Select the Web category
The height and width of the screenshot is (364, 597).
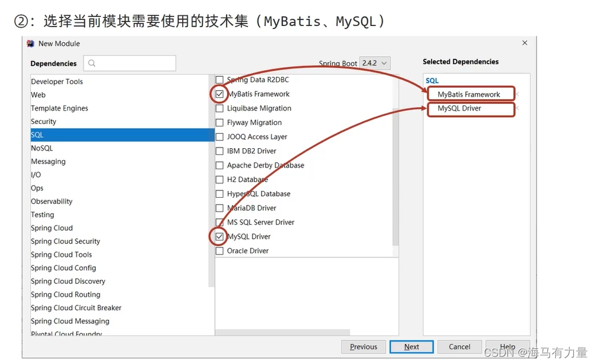119,95
